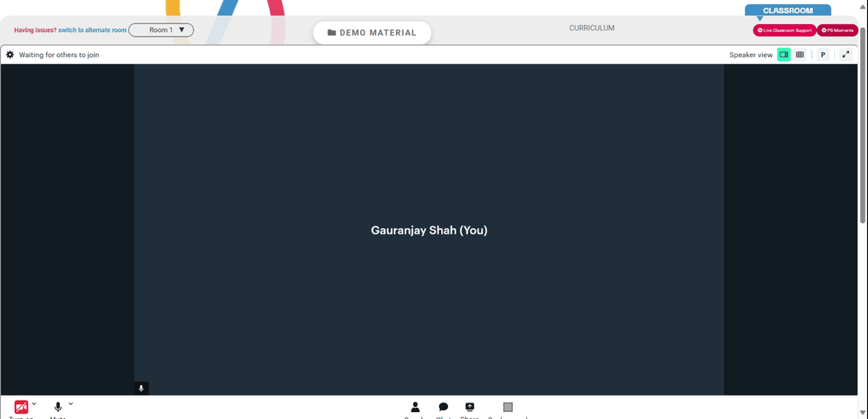
Task: Switch to gallery grid view icon
Action: pos(799,55)
